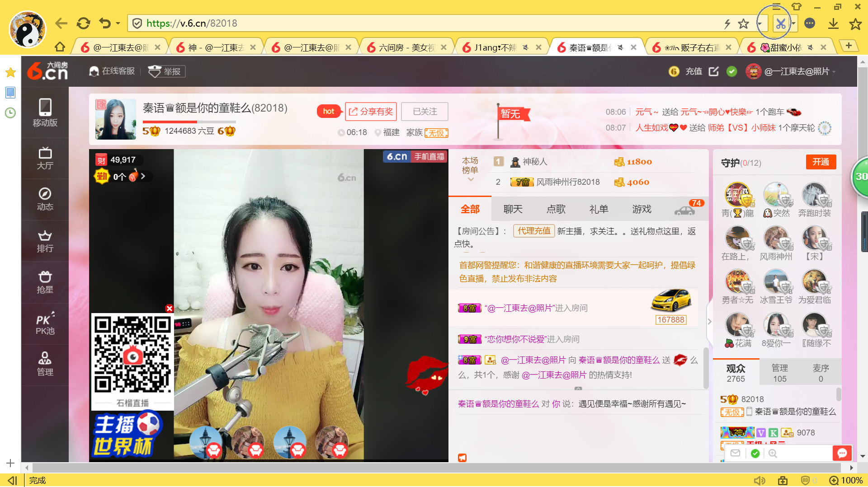Go to browser home page icon

60,47
